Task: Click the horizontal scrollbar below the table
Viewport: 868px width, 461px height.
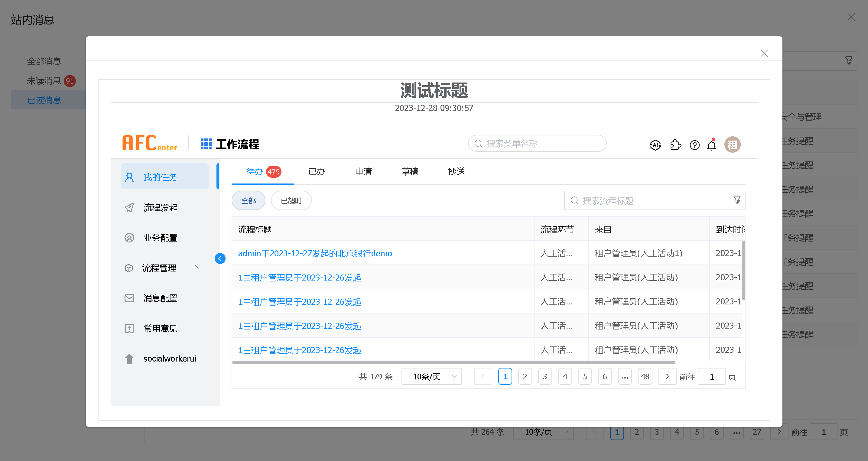Action: coord(453,362)
